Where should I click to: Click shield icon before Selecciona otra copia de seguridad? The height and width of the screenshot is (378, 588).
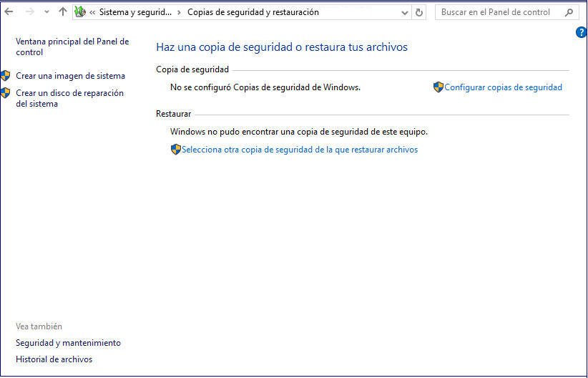coord(176,150)
